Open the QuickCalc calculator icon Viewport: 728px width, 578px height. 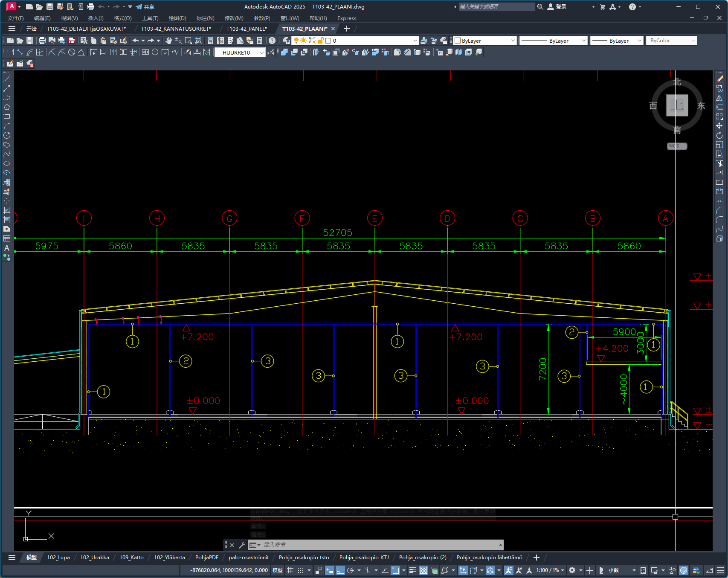(260, 41)
